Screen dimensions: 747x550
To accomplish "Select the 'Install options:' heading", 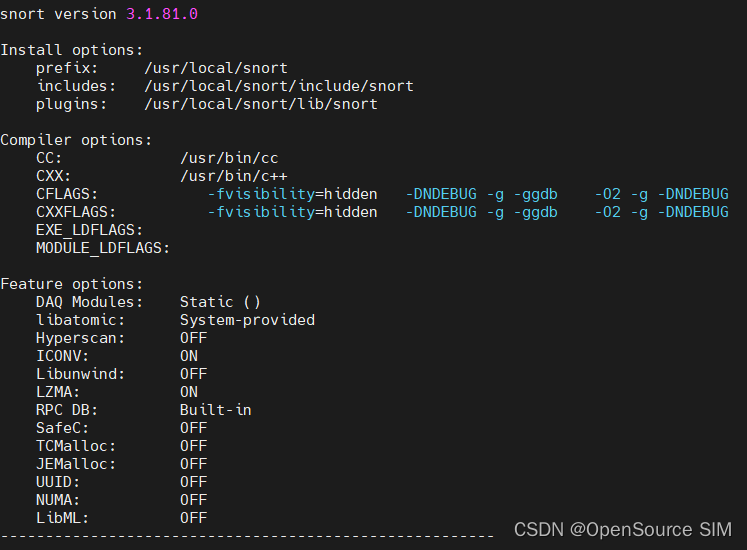I will coord(71,50).
